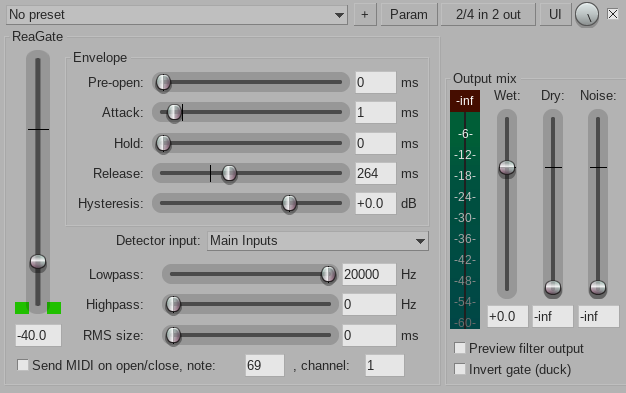Click the Wet vertical slider handle

click(507, 167)
